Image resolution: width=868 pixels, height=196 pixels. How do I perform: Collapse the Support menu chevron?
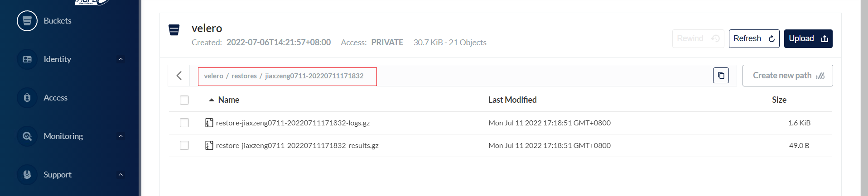click(x=121, y=175)
